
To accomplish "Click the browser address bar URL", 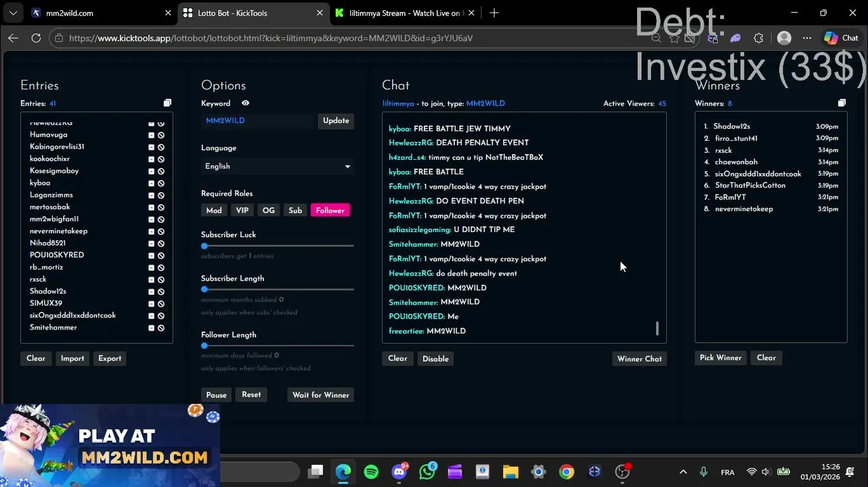I will (x=271, y=38).
